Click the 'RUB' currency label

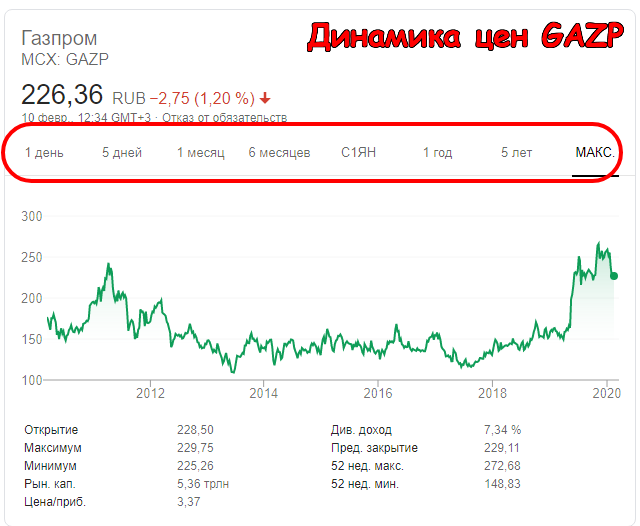point(129,98)
